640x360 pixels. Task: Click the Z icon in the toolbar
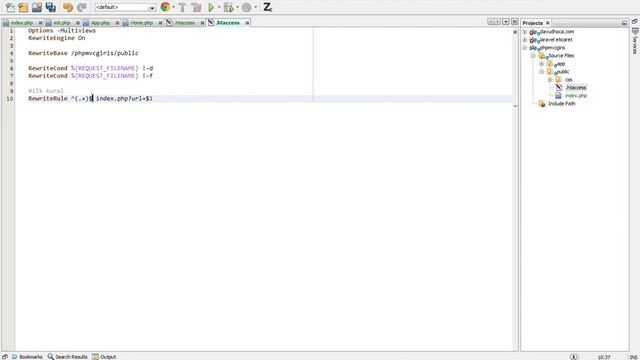267,7
